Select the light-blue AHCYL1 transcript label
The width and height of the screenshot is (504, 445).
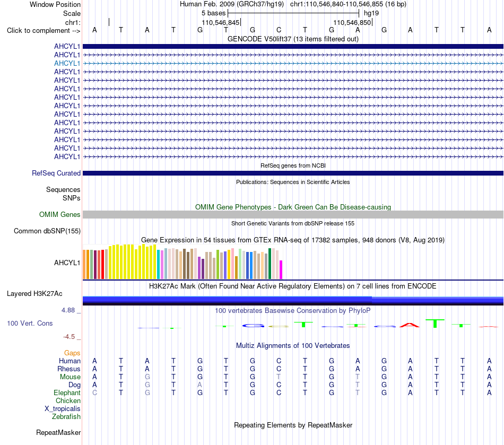(67, 63)
